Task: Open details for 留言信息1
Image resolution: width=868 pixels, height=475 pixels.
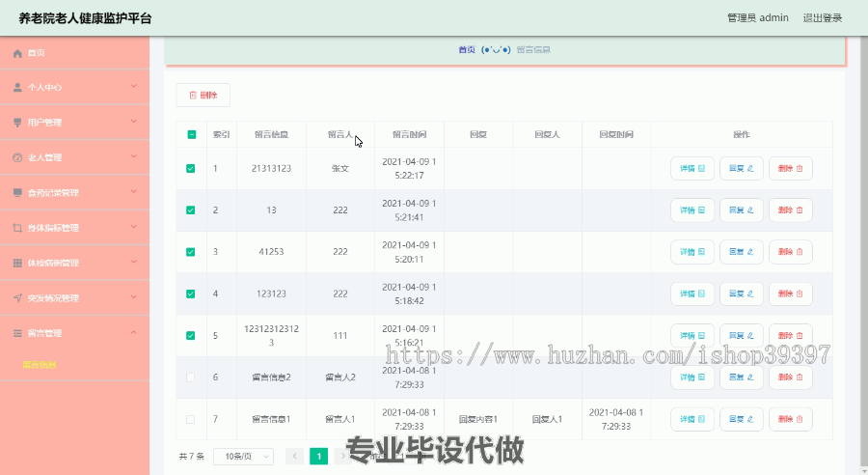Action: [x=692, y=419]
